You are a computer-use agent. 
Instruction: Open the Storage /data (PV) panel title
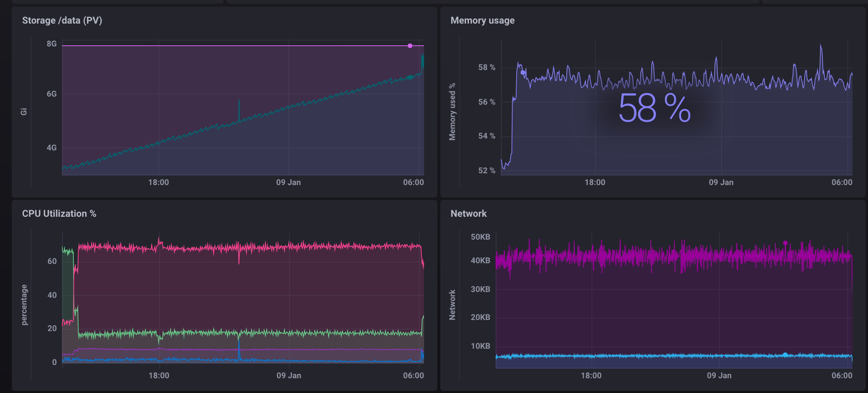[62, 20]
